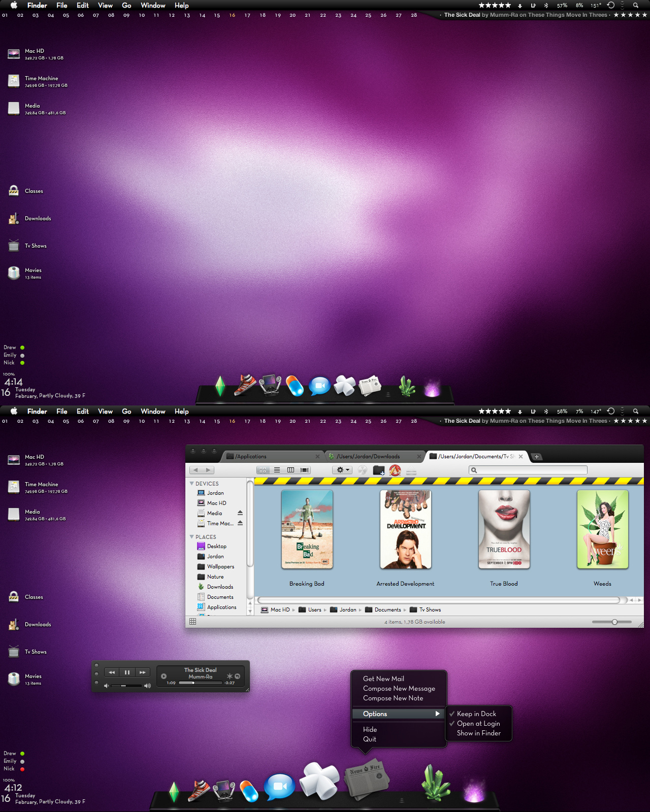Image resolution: width=650 pixels, height=812 pixels.
Task: Eject Time Mac... in Finder sidebar
Action: [240, 523]
